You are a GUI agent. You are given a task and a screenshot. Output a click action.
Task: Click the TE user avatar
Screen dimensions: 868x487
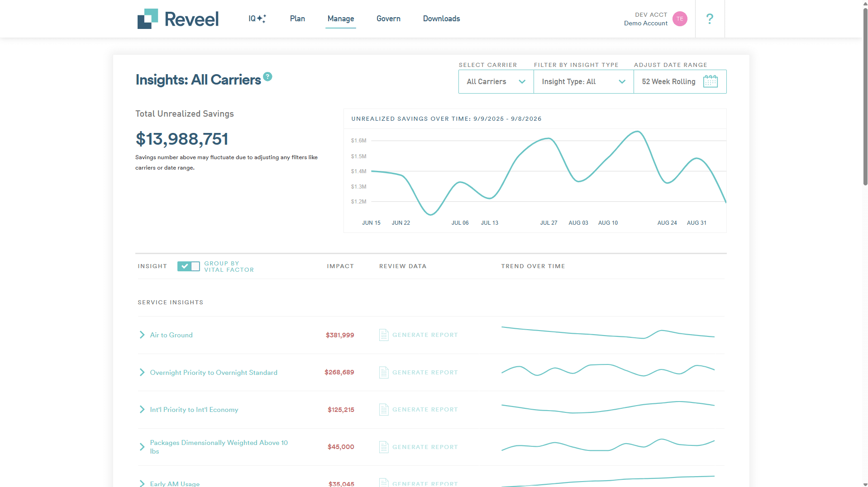[x=680, y=19]
